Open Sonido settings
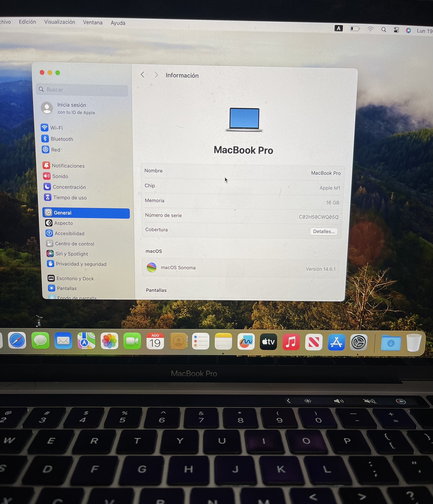433x504 pixels. pyautogui.click(x=55, y=176)
